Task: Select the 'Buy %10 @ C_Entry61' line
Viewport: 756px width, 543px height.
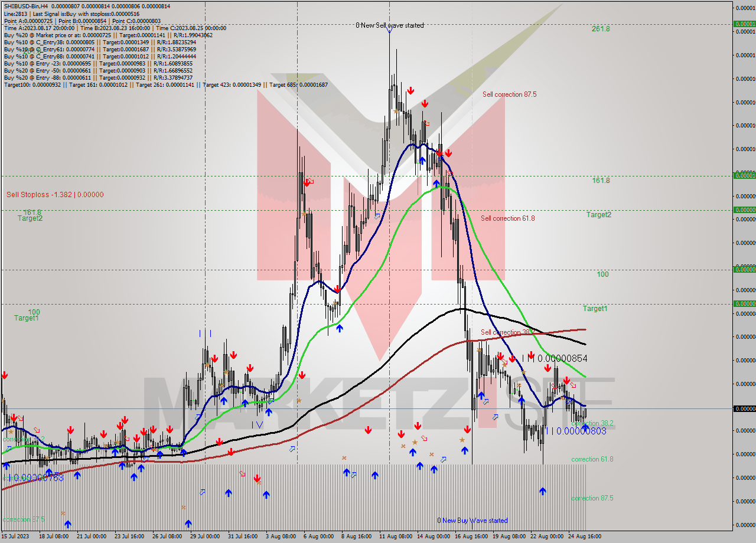Action: click(99, 49)
